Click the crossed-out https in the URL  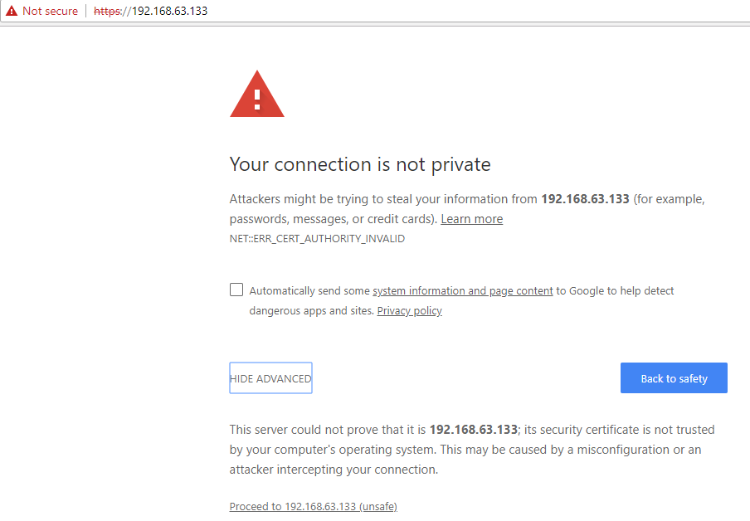(x=108, y=11)
